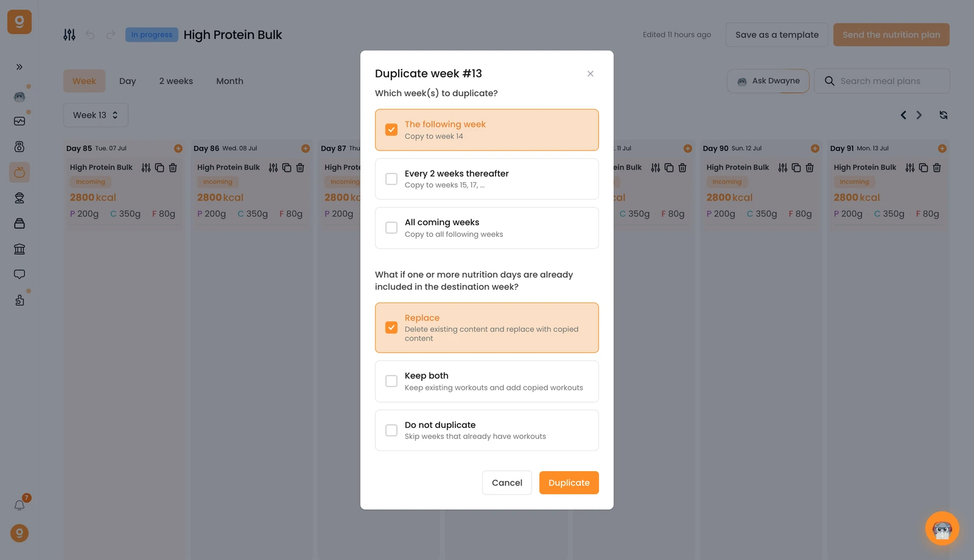Screen dimensions: 974x560
Task: Click the app logo at top left
Action: click(x=19, y=22)
